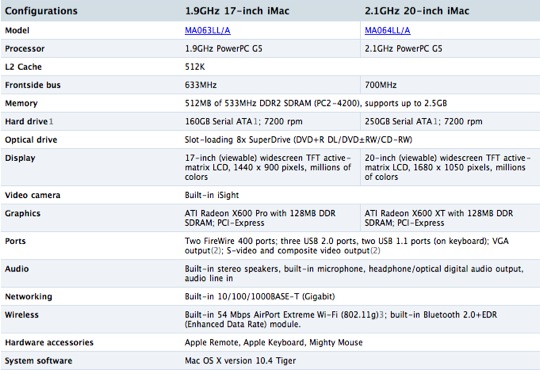Open the MA064LL/A model link

pyautogui.click(x=387, y=30)
